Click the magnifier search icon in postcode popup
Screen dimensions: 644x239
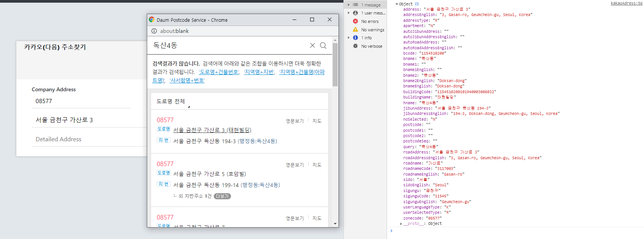point(323,45)
